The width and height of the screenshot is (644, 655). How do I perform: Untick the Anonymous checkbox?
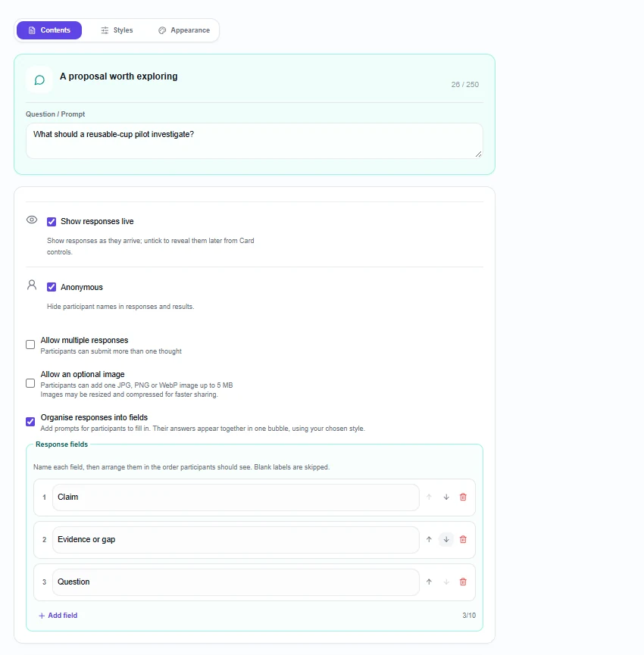(x=52, y=287)
